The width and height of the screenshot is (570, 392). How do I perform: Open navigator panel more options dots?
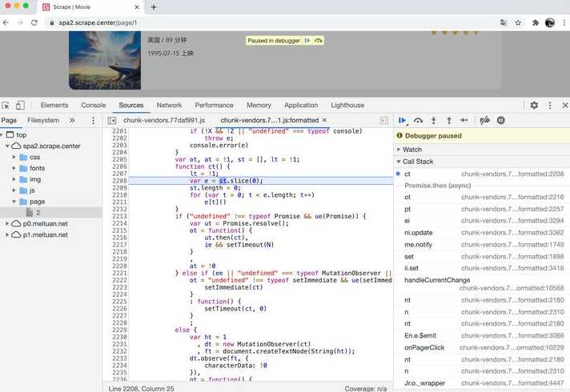point(93,120)
